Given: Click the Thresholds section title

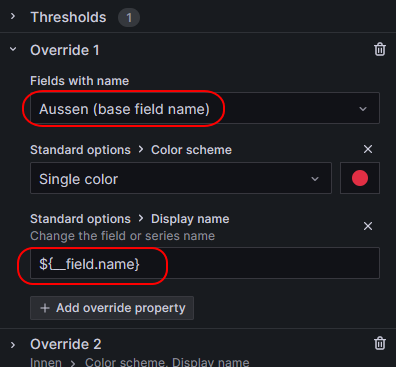Looking at the screenshot, I should click(x=68, y=17).
